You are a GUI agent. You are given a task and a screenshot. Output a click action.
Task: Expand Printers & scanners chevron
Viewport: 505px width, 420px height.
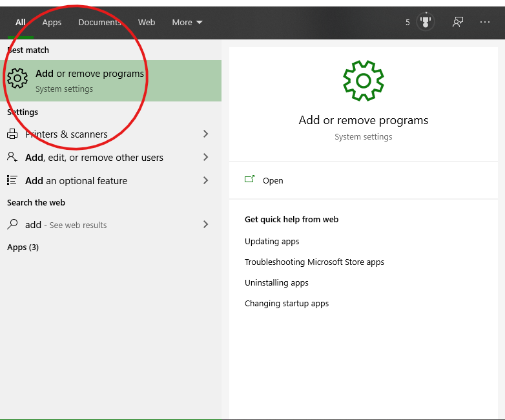tap(206, 134)
